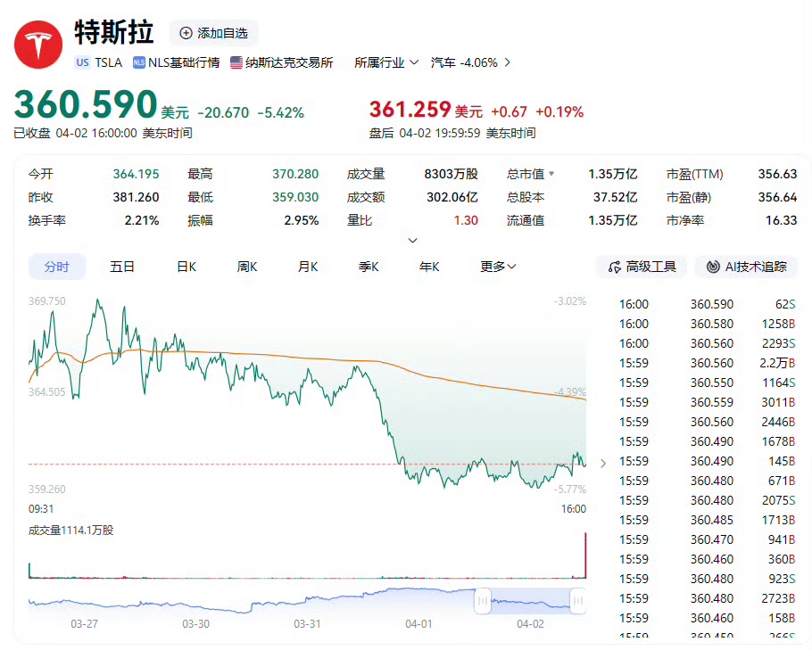Switch to the 月K chart tab
Image resolution: width=812 pixels, height=650 pixels.
pyautogui.click(x=308, y=267)
